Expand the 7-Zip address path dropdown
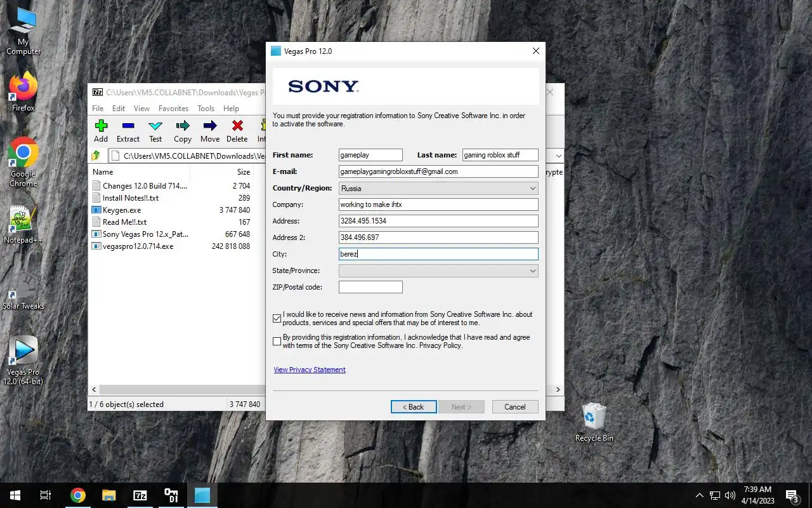Image resolution: width=812 pixels, height=508 pixels. [558, 156]
